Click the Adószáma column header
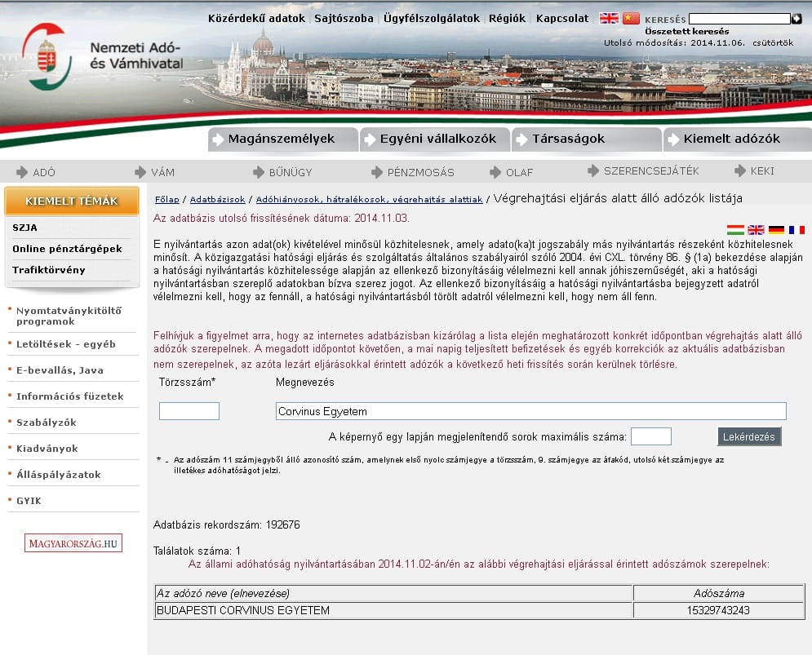This screenshot has height=655, width=812. click(719, 593)
